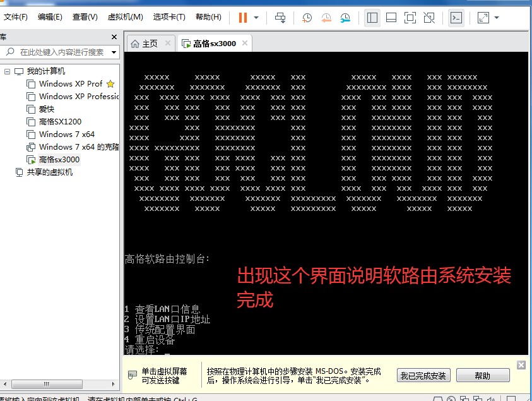Toggle the thumbnail bar view icon

click(391, 18)
